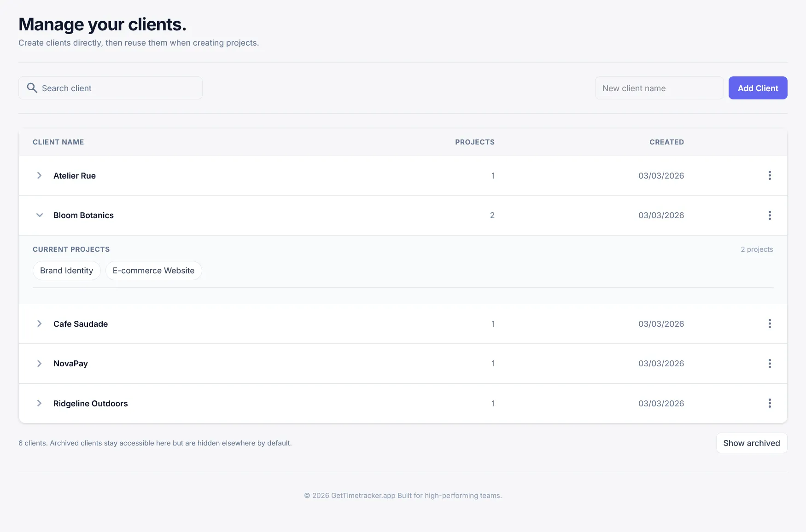Click the New client name input
This screenshot has height=532, width=806.
pyautogui.click(x=659, y=88)
